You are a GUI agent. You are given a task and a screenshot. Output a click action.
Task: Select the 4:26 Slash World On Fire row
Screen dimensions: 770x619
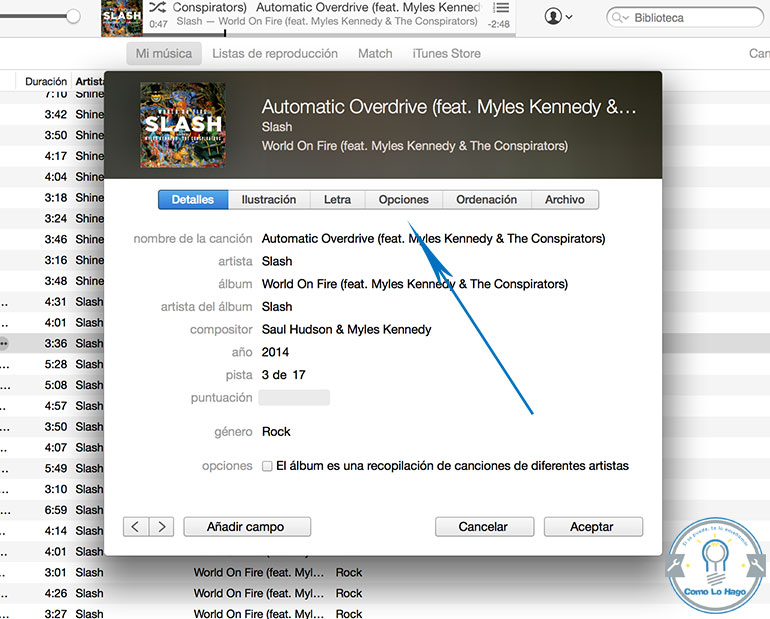coord(385,593)
